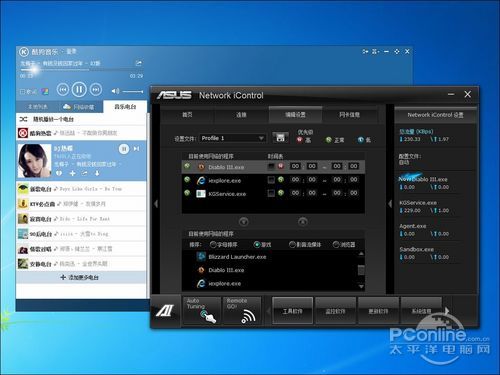
Task: Collapse the right info panel arrow
Action: (390, 204)
